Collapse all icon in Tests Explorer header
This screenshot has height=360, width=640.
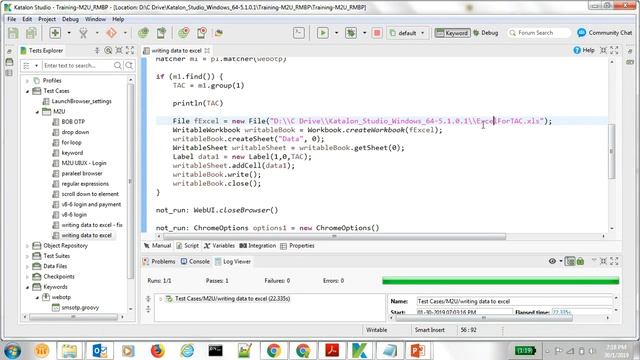(97, 50)
